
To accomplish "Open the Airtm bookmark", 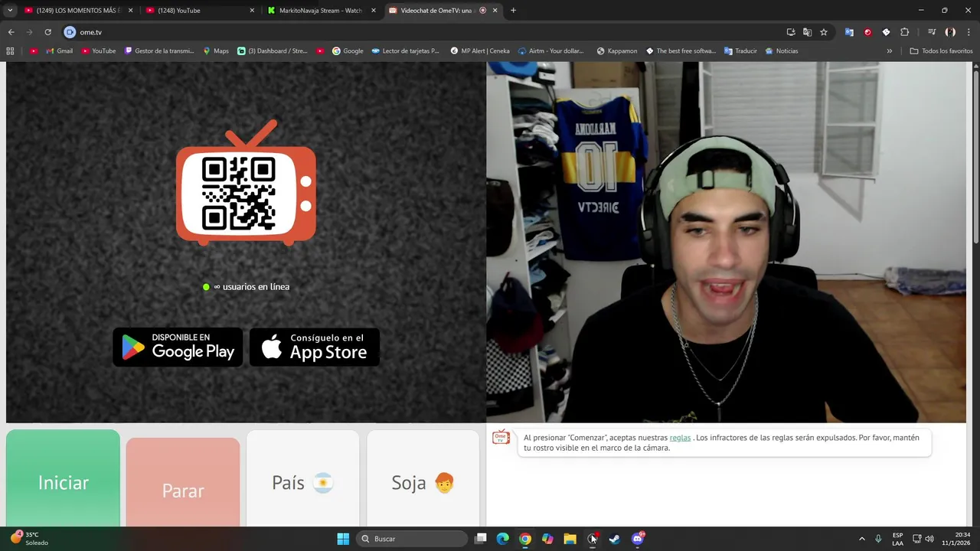I will pyautogui.click(x=551, y=51).
